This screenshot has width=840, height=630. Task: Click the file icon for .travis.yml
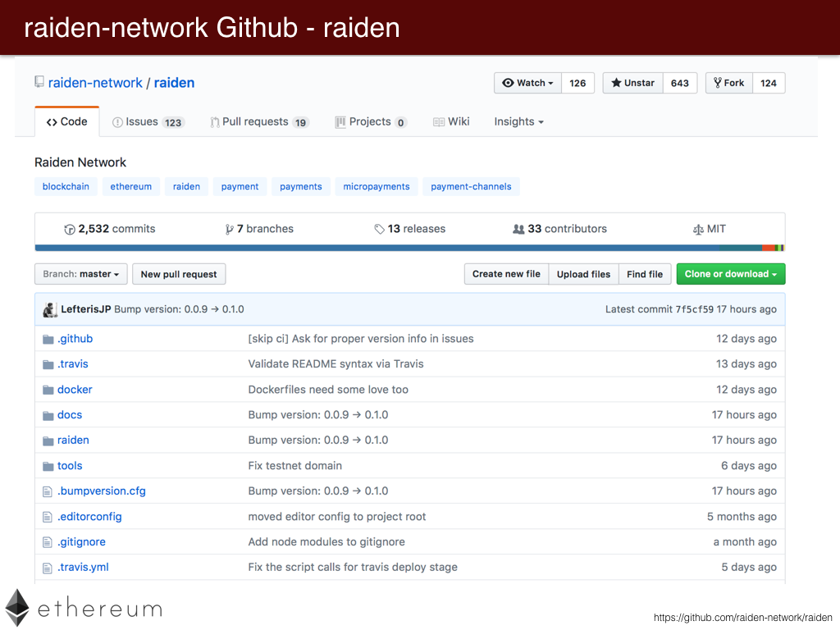(x=48, y=568)
